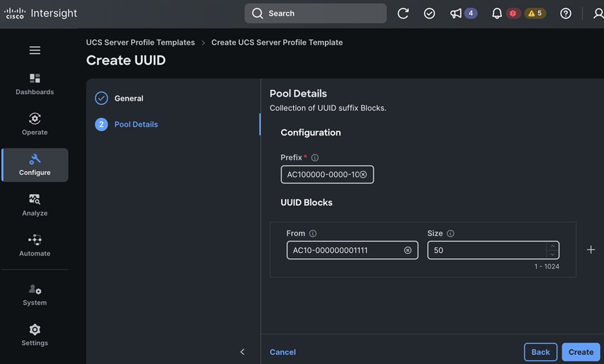Click the Create button
Screen dimensions: 604x364
point(581,352)
